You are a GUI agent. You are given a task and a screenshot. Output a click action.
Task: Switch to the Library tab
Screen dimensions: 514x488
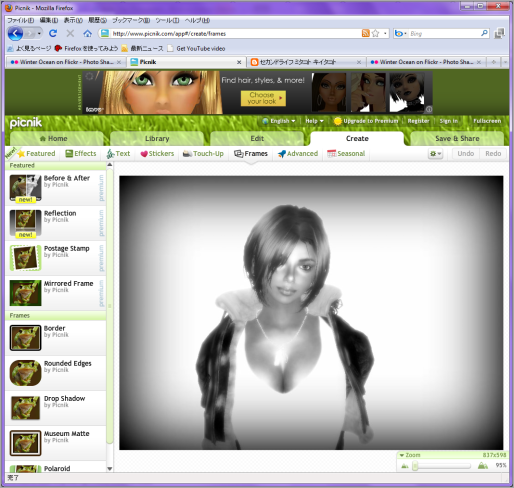coord(157,138)
